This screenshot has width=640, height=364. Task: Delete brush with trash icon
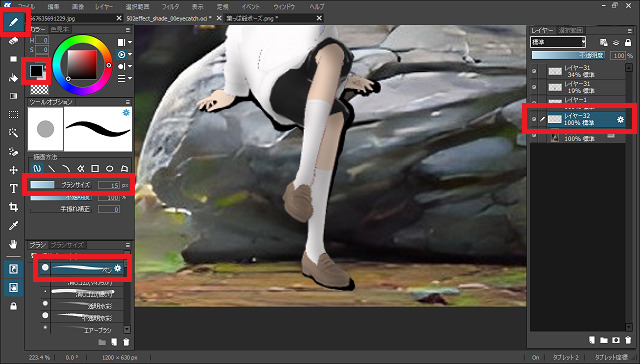pyautogui.click(x=126, y=342)
